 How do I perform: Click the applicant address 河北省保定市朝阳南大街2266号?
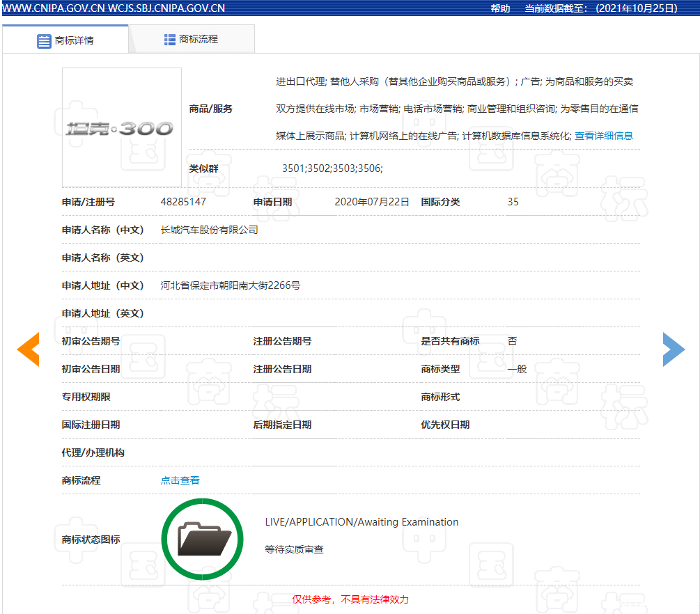230,285
